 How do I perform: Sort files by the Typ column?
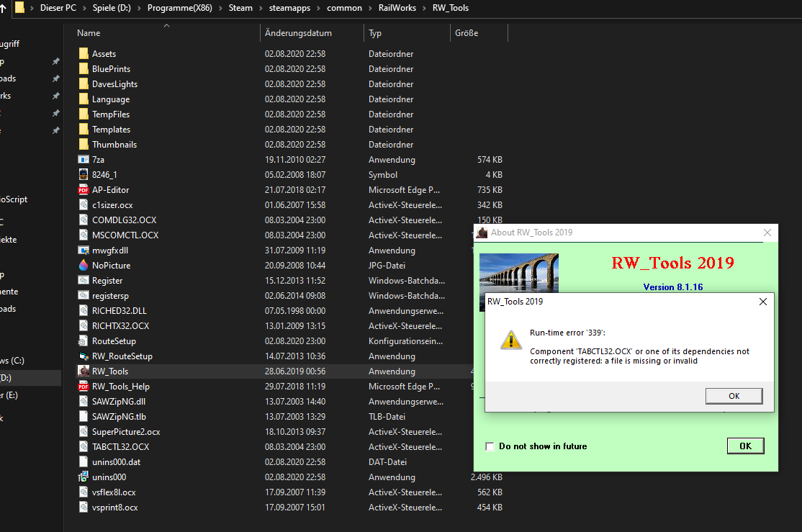coord(375,32)
